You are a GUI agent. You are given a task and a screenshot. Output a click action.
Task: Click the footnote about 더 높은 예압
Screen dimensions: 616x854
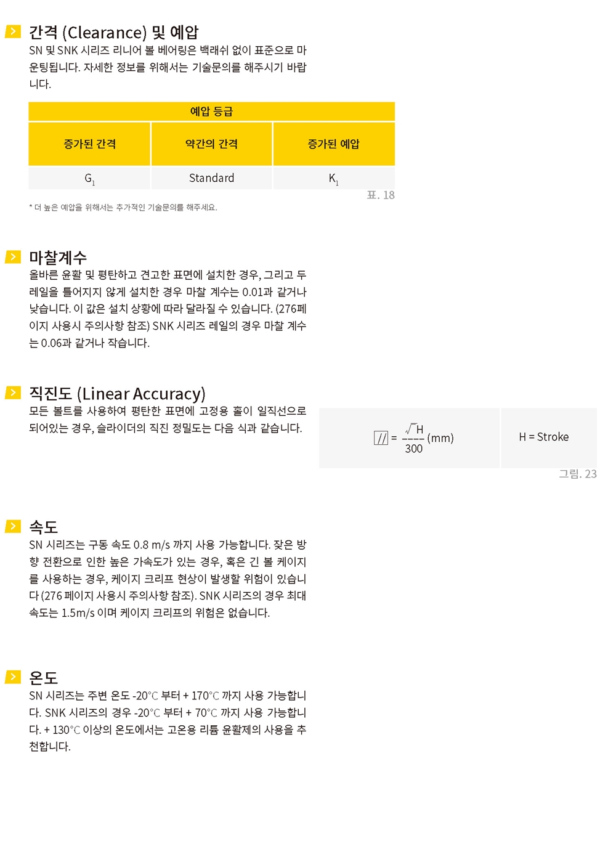click(x=123, y=208)
